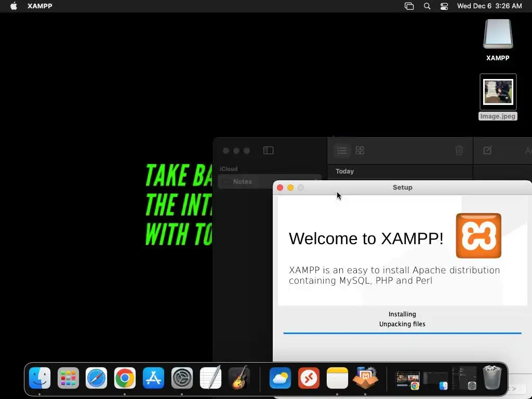Screen dimensions: 532x399
Task: Restore the minimized System Settings window in dock
Action: click(x=464, y=378)
